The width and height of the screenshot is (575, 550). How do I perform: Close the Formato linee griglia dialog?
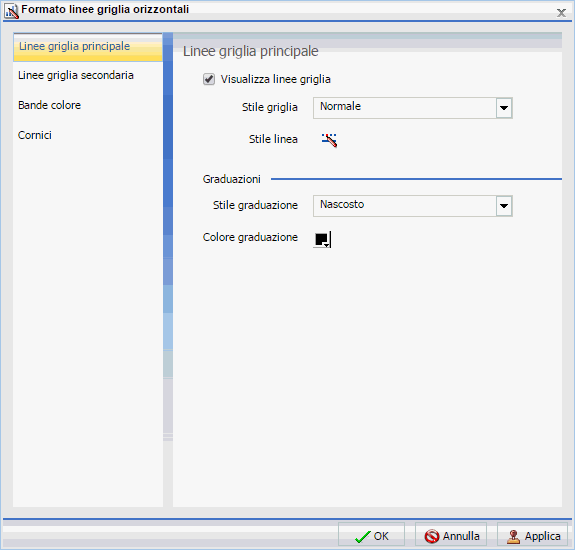click(x=561, y=13)
